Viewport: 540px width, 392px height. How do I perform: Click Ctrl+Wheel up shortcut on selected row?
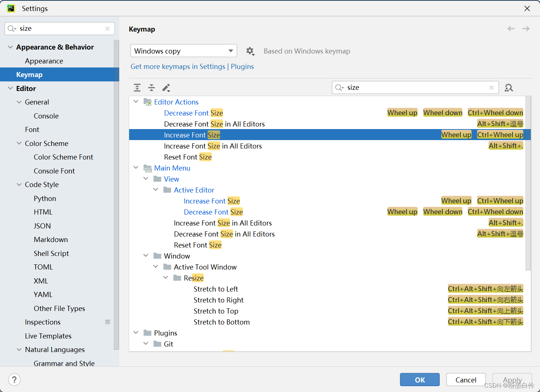pos(500,135)
